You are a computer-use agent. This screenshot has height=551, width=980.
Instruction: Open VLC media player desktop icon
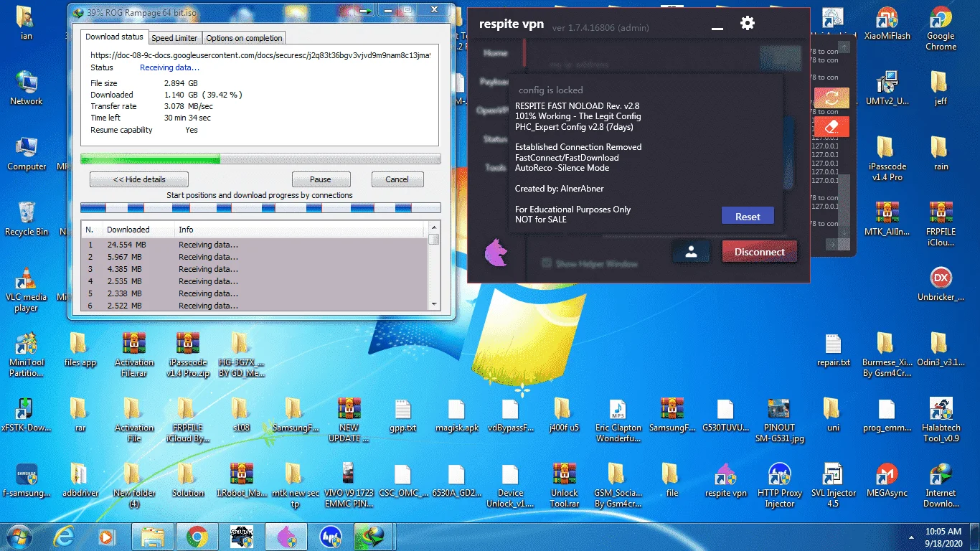pos(27,290)
